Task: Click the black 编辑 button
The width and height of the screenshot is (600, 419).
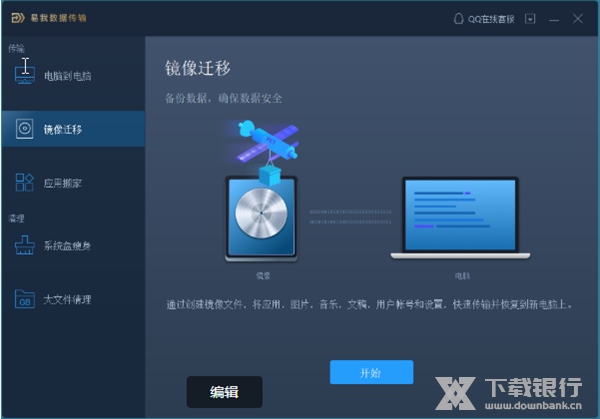Action: pyautogui.click(x=225, y=392)
